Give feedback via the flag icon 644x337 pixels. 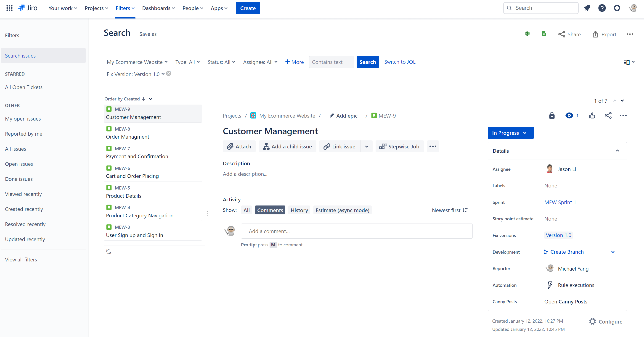pyautogui.click(x=587, y=8)
